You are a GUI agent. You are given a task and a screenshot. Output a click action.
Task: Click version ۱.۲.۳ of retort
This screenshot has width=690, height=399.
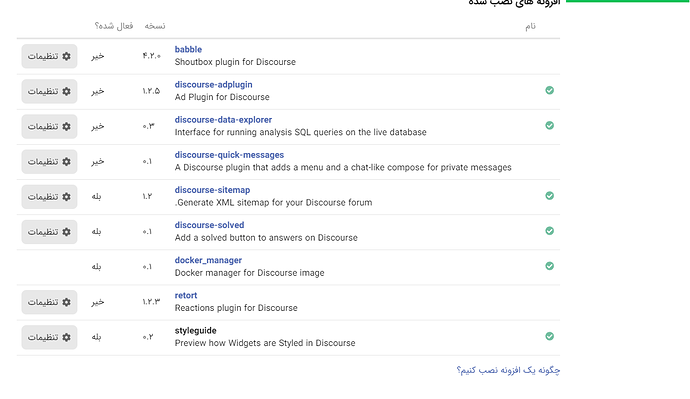pos(151,302)
